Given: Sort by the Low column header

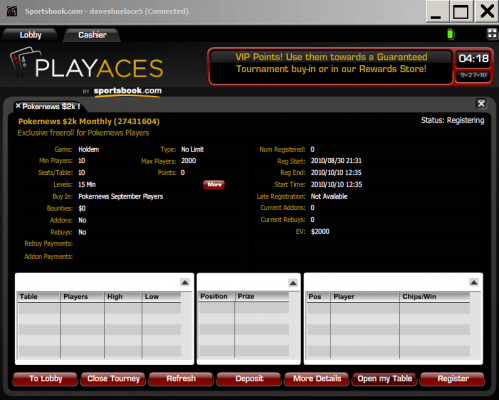Looking at the screenshot, I should click(162, 297).
